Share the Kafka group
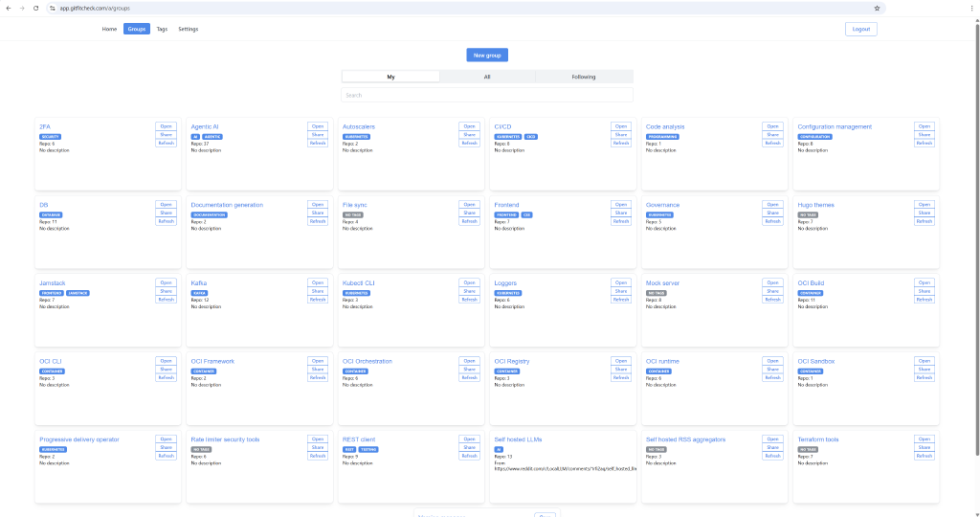The image size is (980, 517). click(318, 291)
